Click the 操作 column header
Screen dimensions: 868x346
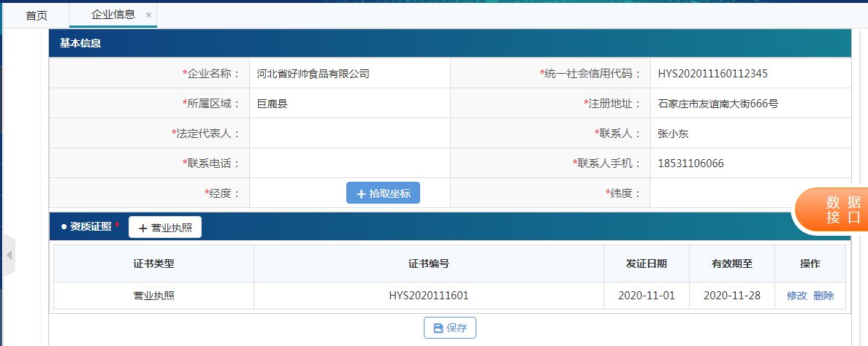(810, 264)
